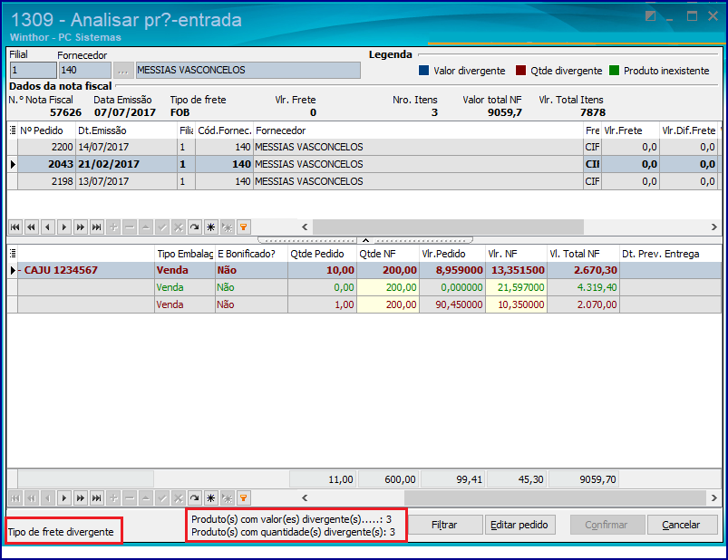Go to first record in orders grid navigator
Viewport: 728px width, 560px height.
pyautogui.click(x=15, y=227)
